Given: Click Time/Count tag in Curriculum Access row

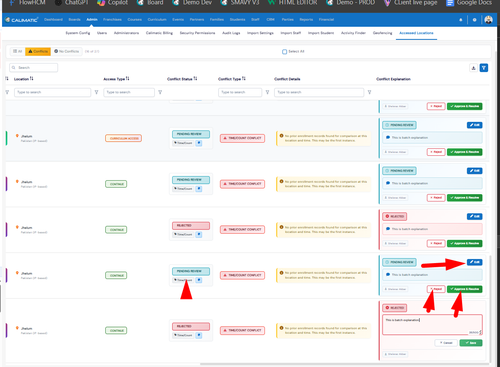Looking at the screenshot, I should pyautogui.click(x=183, y=143).
